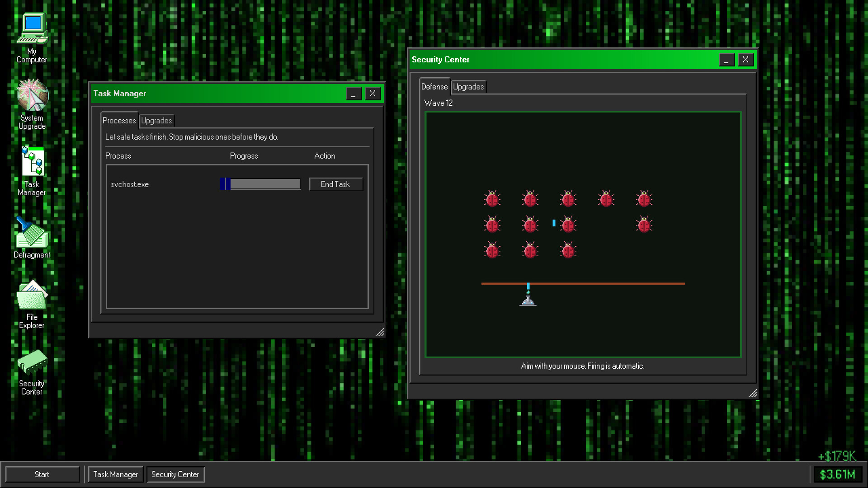868x488 pixels.
Task: Click the Security Center taskbar button
Action: (175, 474)
